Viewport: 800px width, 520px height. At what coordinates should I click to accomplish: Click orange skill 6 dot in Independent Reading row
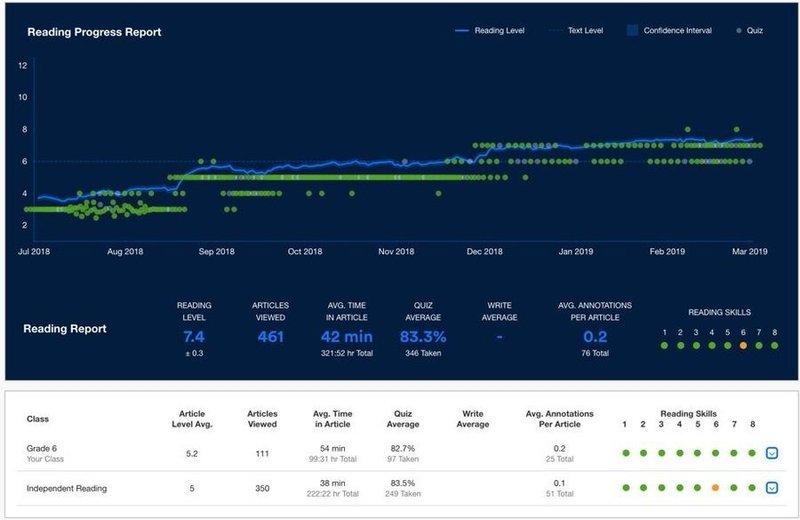[715, 488]
